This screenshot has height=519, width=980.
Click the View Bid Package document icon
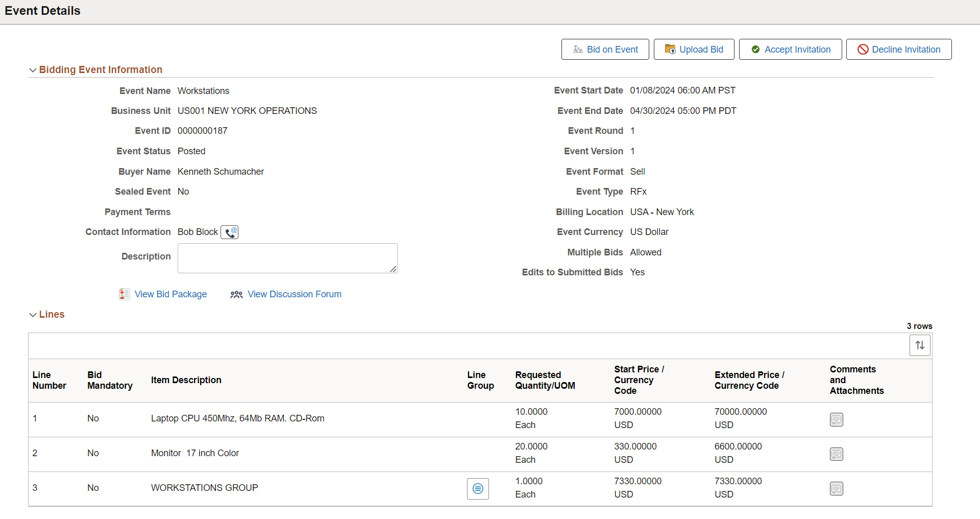click(124, 294)
